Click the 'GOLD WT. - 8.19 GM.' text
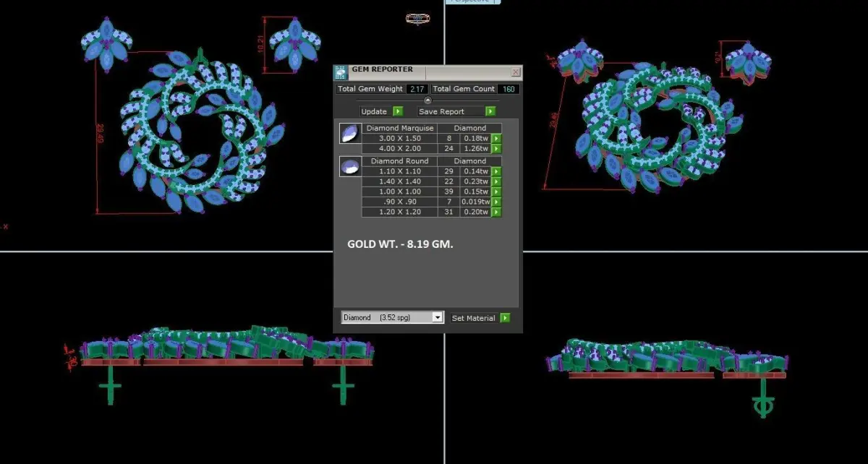 pos(400,245)
